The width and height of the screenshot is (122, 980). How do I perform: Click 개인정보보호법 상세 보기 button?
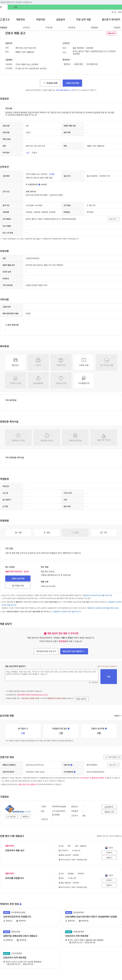tap(46, 651)
